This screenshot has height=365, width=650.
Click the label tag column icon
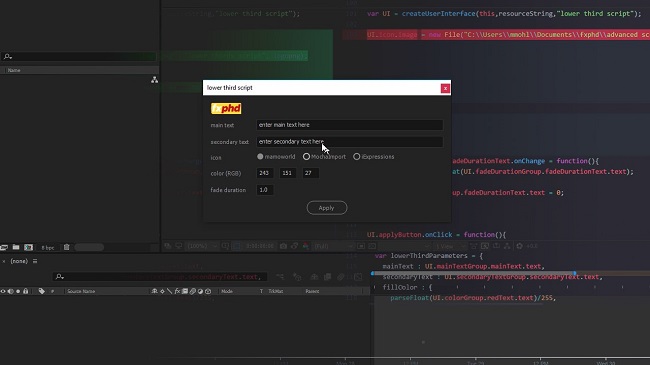pyautogui.click(x=41, y=291)
